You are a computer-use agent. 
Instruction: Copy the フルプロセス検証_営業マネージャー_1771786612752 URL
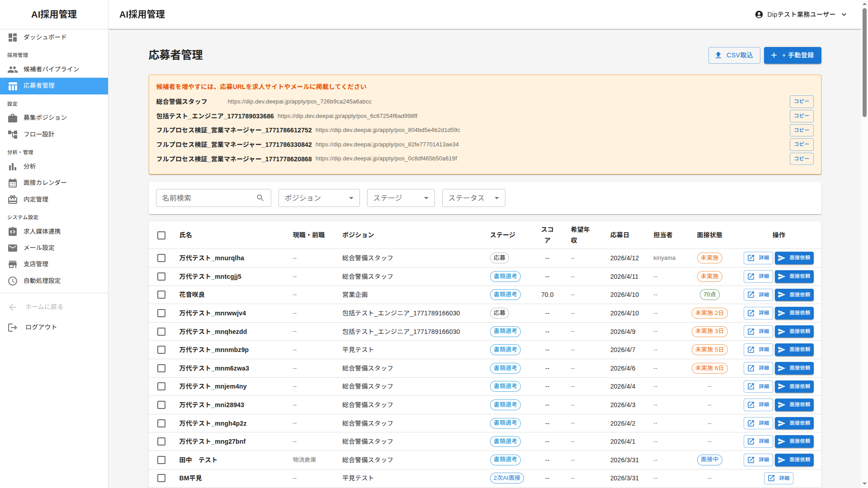tap(802, 130)
